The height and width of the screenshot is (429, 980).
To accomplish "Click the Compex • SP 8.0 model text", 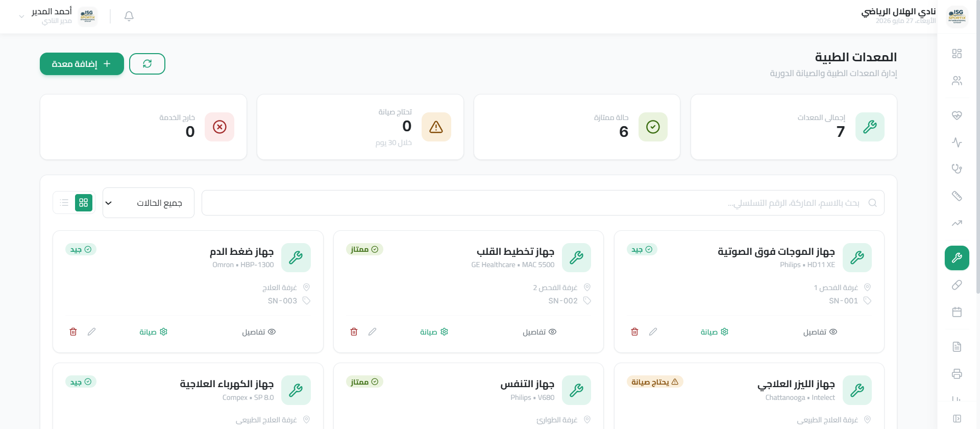I will (248, 397).
